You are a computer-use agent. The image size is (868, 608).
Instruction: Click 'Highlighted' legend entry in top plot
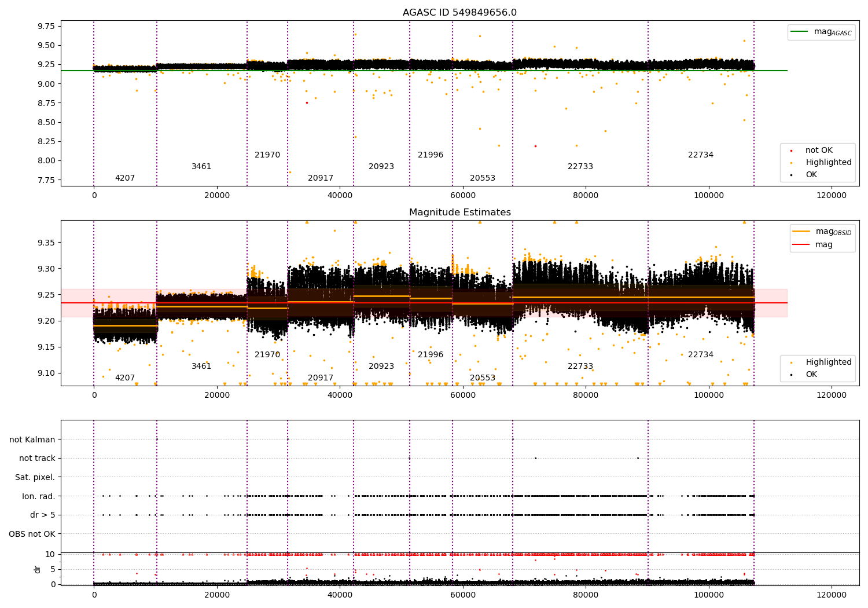(x=829, y=163)
